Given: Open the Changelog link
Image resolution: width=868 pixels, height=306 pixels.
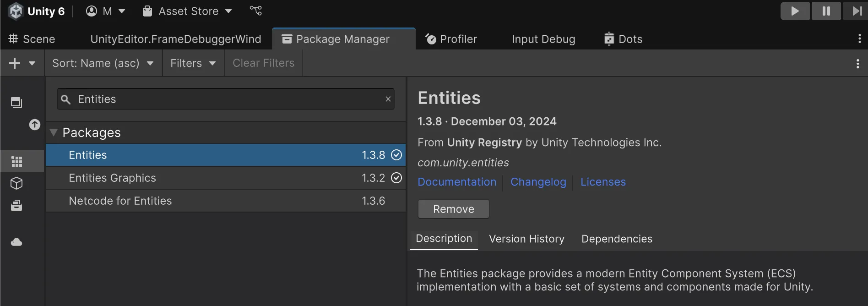Looking at the screenshot, I should [x=538, y=182].
